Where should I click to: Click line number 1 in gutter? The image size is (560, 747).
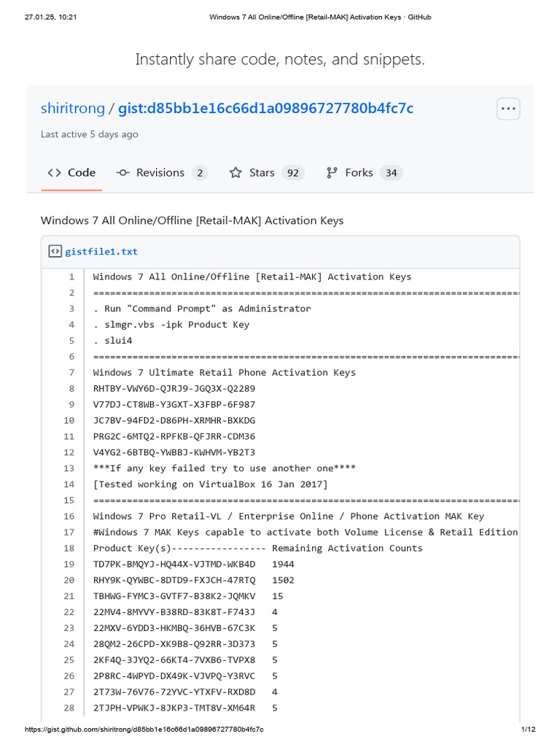[x=71, y=276]
